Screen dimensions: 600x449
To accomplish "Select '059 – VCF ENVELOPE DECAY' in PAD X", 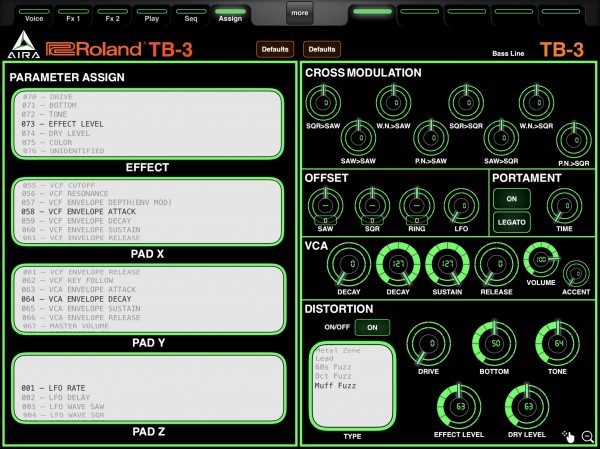I will [76, 221].
